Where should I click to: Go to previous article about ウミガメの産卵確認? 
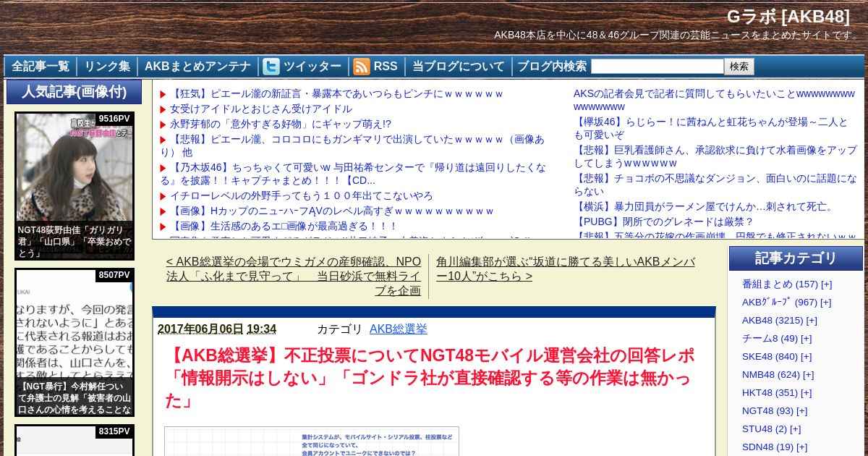point(294,276)
